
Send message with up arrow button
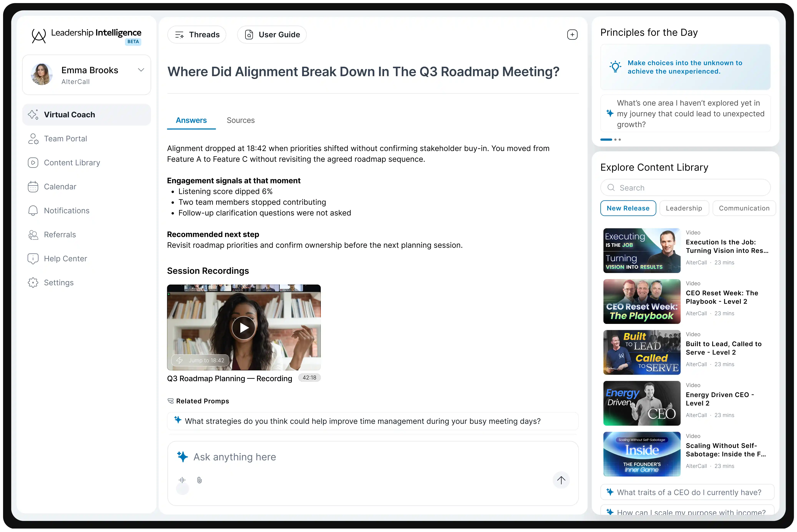pyautogui.click(x=561, y=480)
